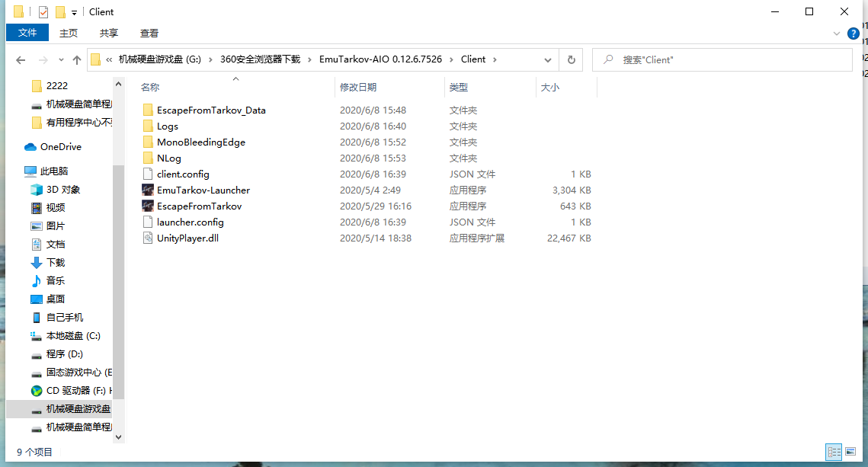Select the EscapeFromTarkov application icon
The width and height of the screenshot is (868, 467).
point(148,206)
